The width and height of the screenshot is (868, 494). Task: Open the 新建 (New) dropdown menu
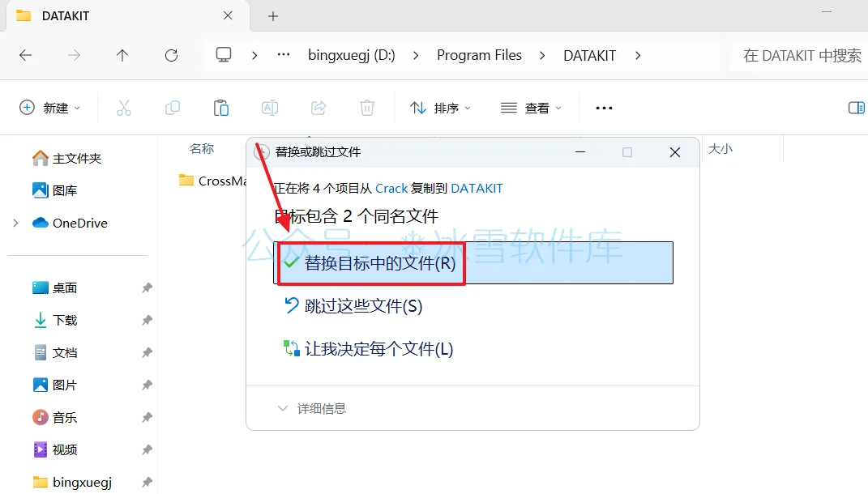49,108
